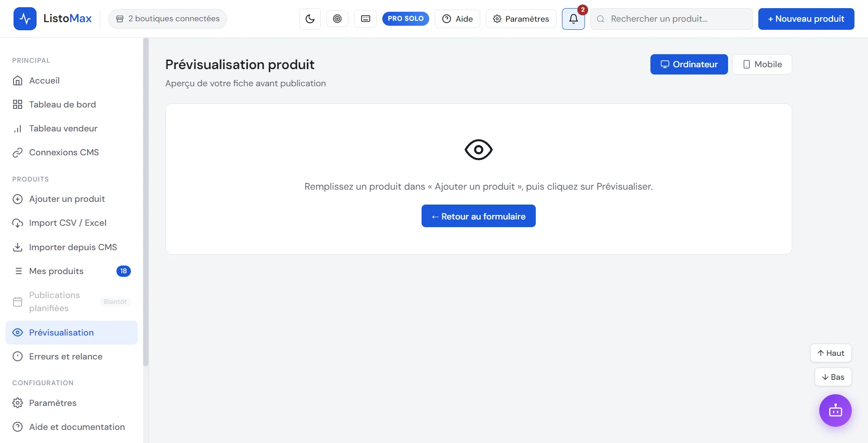Open the 2 boutiques connectées pill

click(167, 19)
